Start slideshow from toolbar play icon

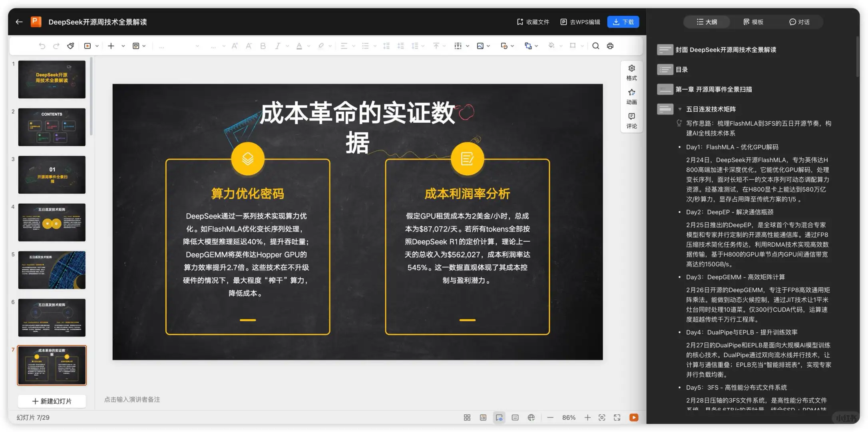(x=88, y=46)
